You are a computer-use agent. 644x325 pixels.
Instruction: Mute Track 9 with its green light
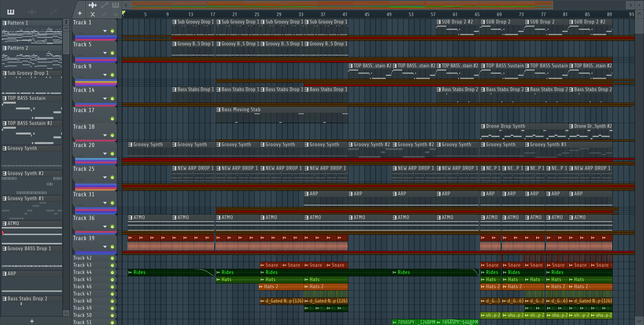pos(112,75)
